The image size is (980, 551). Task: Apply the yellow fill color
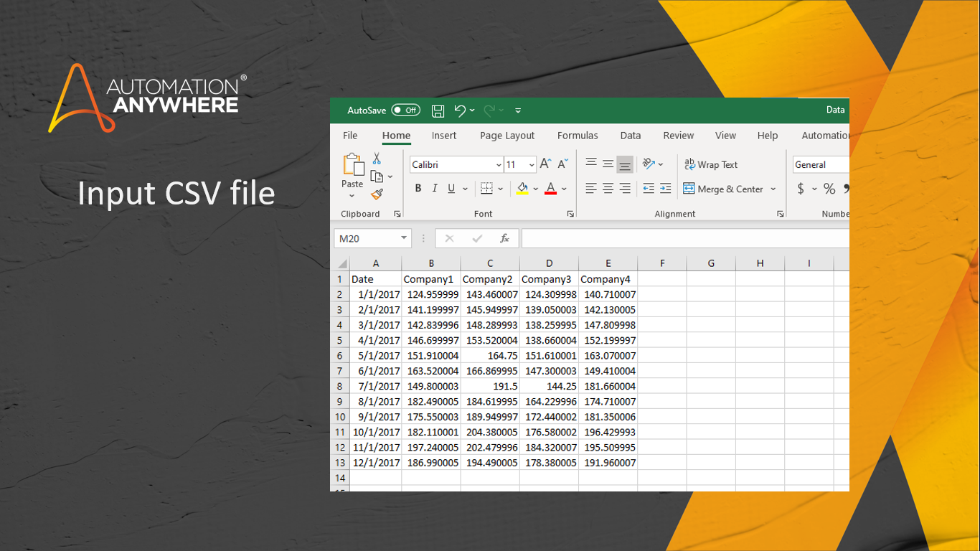pyautogui.click(x=522, y=189)
